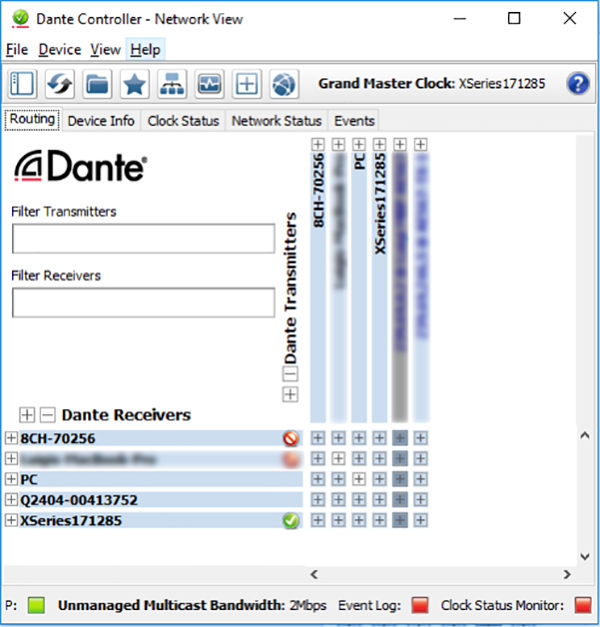Toggle routing: Q2404-00413752 receiver from 8CH-70256 transmitter
Viewport: 600px width, 627px height.
318,499
